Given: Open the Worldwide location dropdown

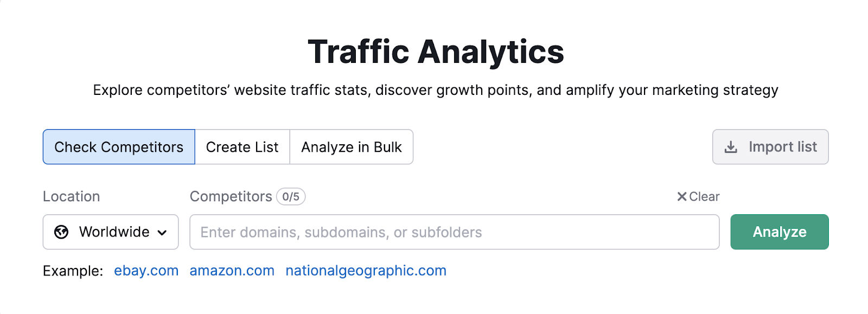Looking at the screenshot, I should [111, 232].
